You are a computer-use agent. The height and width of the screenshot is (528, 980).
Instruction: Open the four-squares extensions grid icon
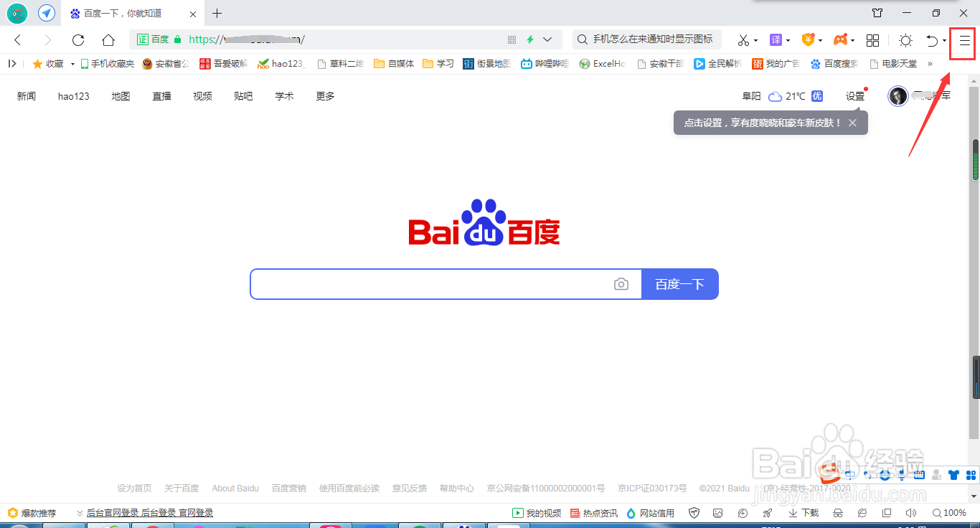coord(872,40)
